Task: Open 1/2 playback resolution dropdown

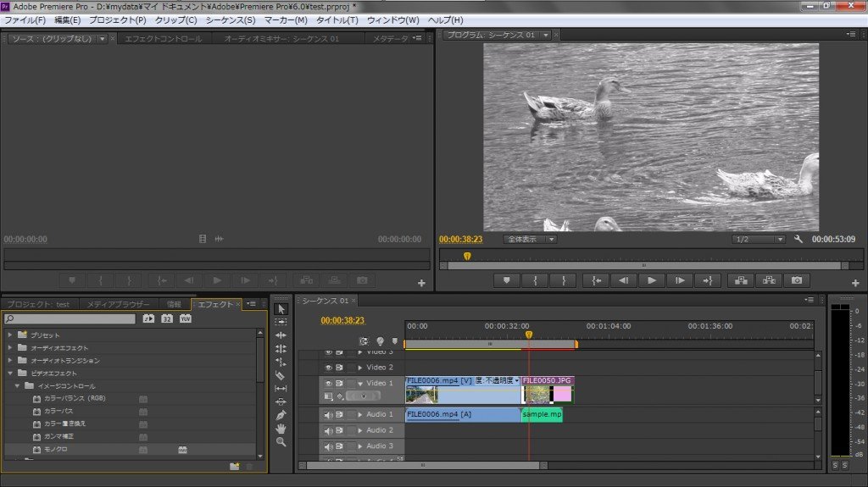Action: click(759, 239)
